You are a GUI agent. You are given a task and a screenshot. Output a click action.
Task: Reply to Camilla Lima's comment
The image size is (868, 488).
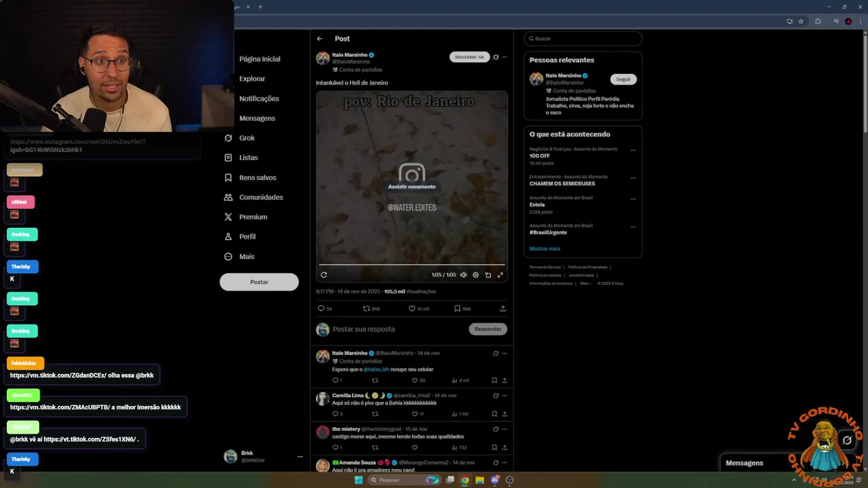point(337,414)
